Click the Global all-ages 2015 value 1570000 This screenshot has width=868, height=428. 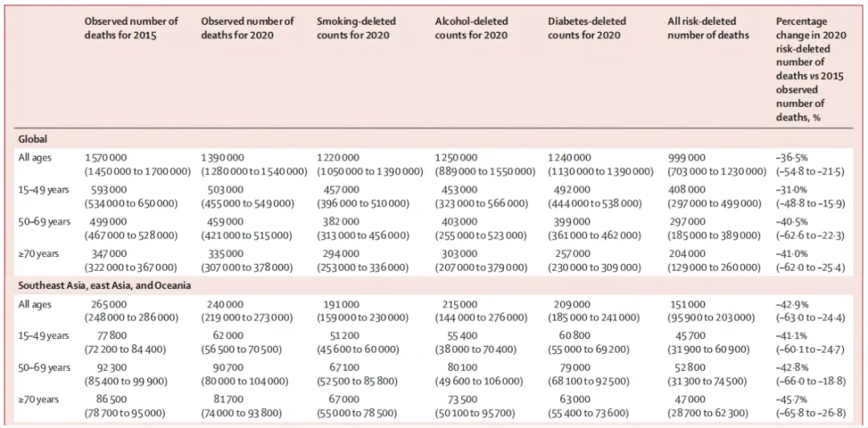click(x=106, y=158)
